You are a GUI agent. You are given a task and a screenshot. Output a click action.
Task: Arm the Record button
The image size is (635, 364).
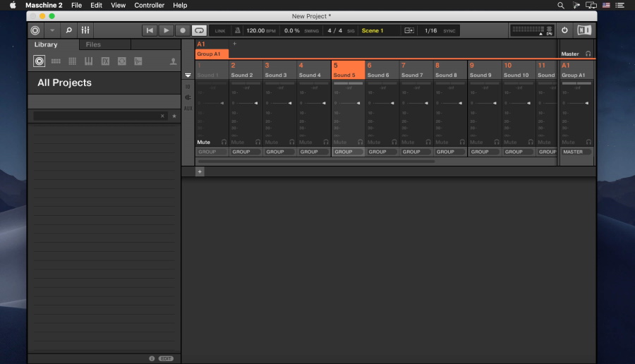coord(183,30)
